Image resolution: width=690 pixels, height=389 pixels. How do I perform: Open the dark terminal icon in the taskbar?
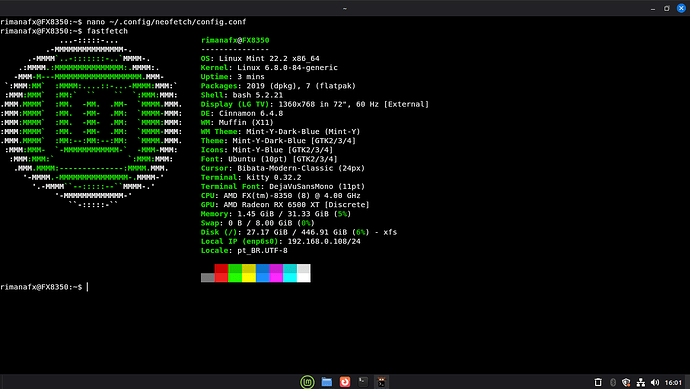[x=363, y=382]
